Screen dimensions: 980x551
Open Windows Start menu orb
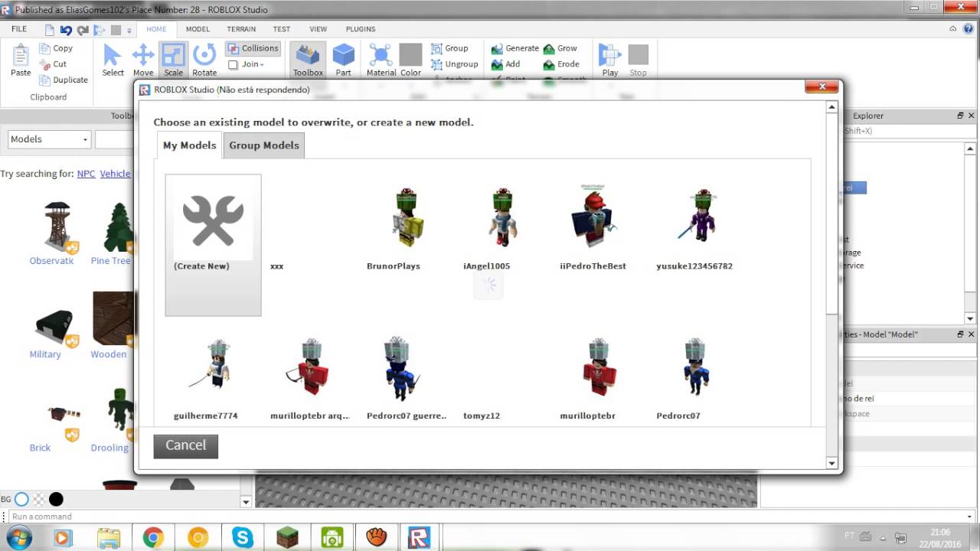(19, 537)
